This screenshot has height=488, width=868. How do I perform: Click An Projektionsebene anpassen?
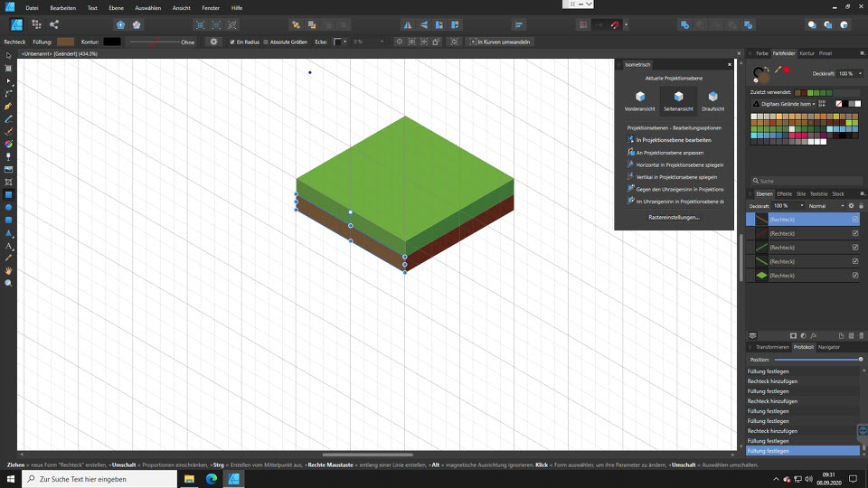point(665,153)
